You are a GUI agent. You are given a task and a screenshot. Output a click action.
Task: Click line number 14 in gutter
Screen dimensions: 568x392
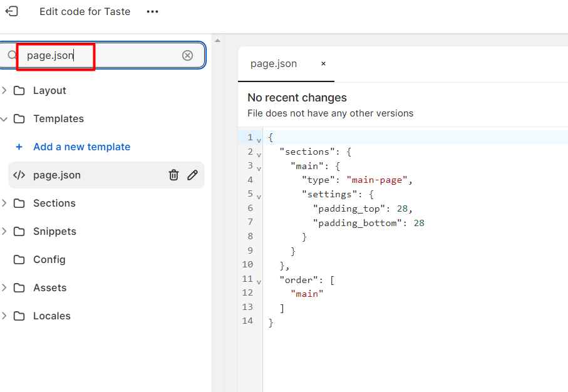point(247,321)
